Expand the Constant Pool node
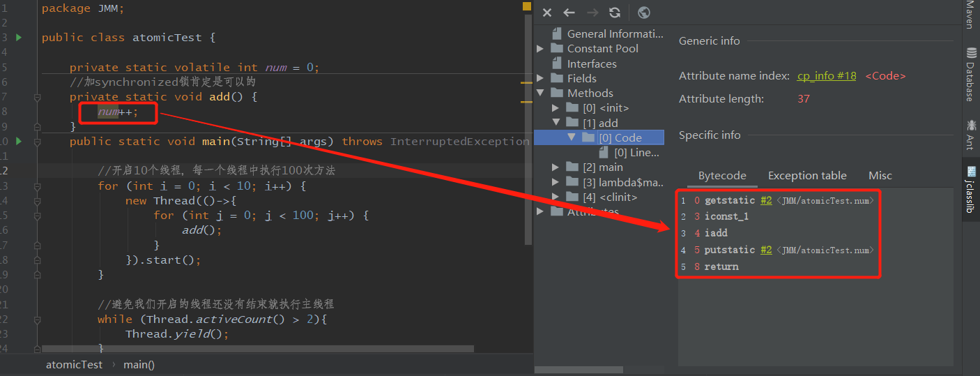The image size is (980, 376). tap(540, 49)
